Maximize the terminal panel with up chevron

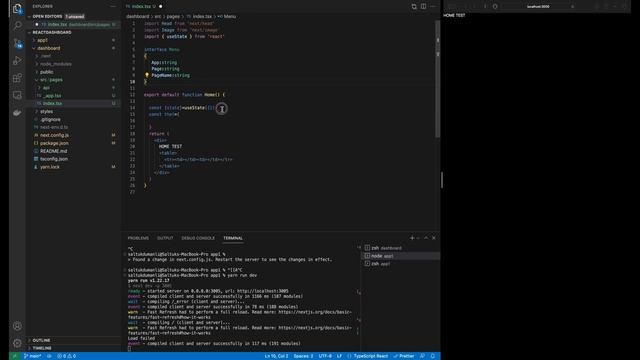coord(426,238)
